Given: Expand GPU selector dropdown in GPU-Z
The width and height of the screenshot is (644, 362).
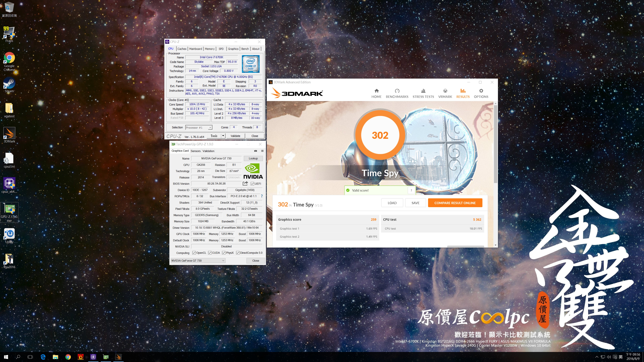Looking at the screenshot, I should click(223, 261).
